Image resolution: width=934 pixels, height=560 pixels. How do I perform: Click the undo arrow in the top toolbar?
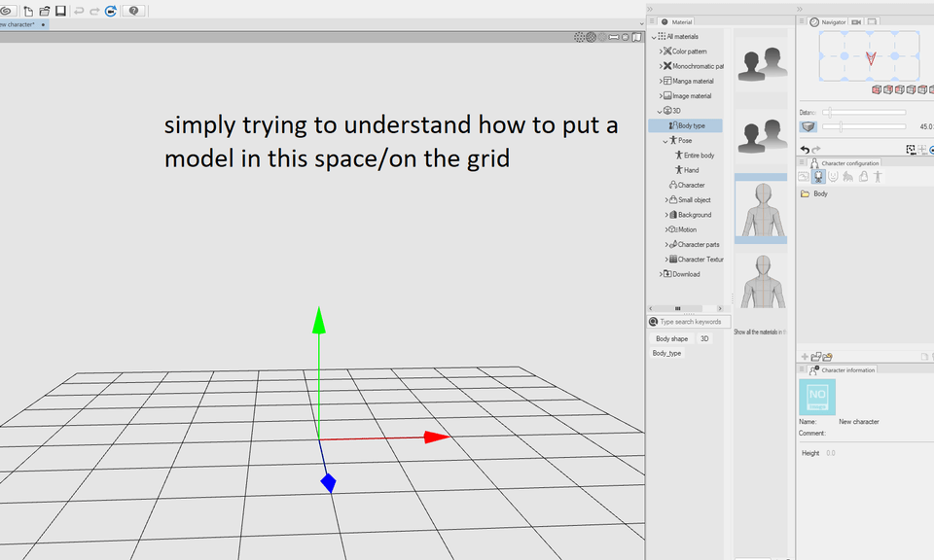(80, 10)
